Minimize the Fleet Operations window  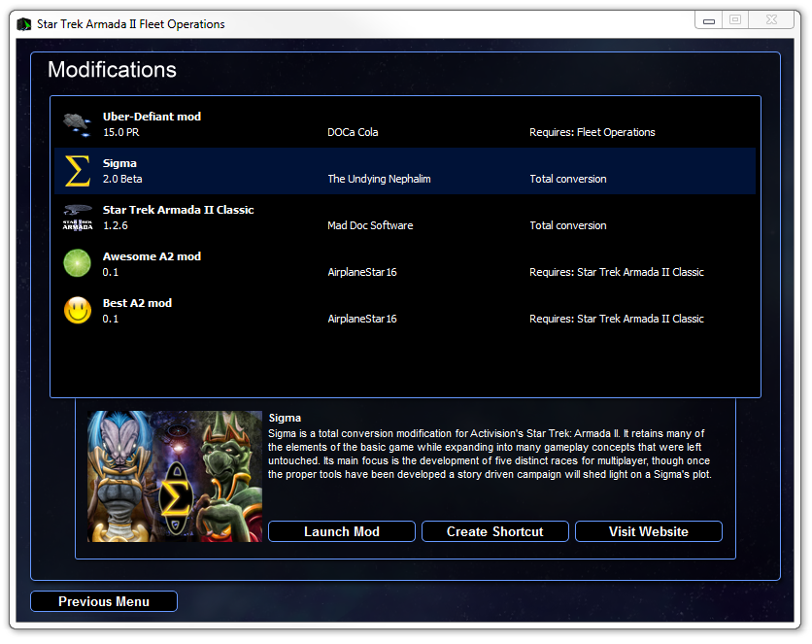[709, 20]
